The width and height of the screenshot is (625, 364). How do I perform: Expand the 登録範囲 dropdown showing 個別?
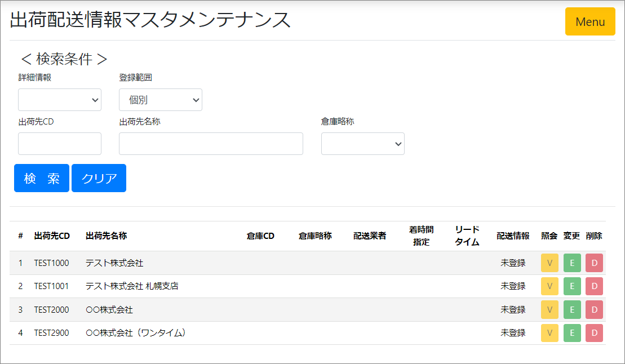160,100
